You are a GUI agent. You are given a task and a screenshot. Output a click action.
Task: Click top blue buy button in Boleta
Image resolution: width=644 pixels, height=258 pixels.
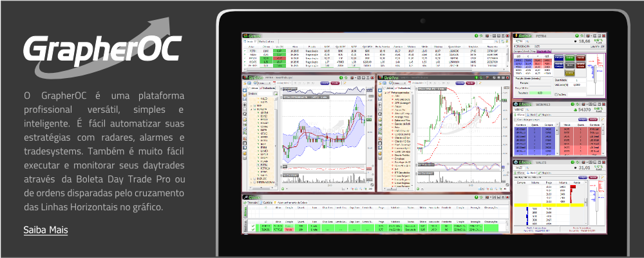tap(558, 57)
